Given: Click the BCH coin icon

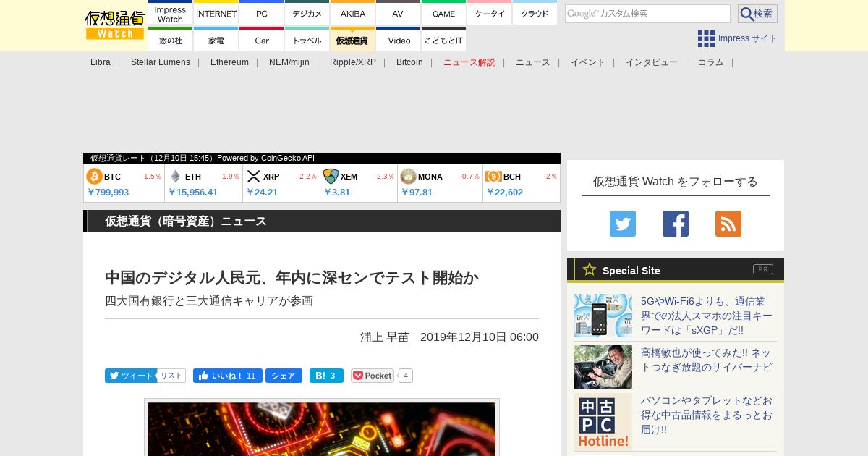Looking at the screenshot, I should [x=493, y=177].
